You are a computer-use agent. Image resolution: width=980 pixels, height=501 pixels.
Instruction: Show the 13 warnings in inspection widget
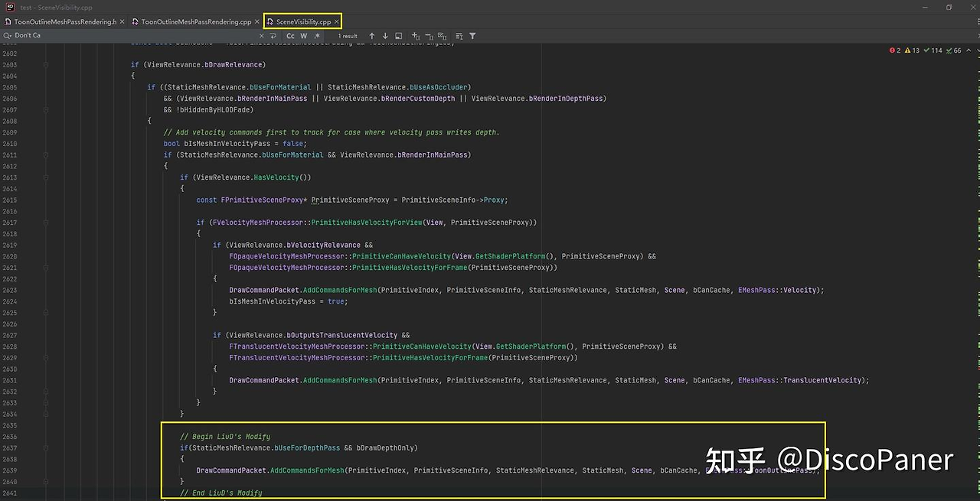pos(912,50)
